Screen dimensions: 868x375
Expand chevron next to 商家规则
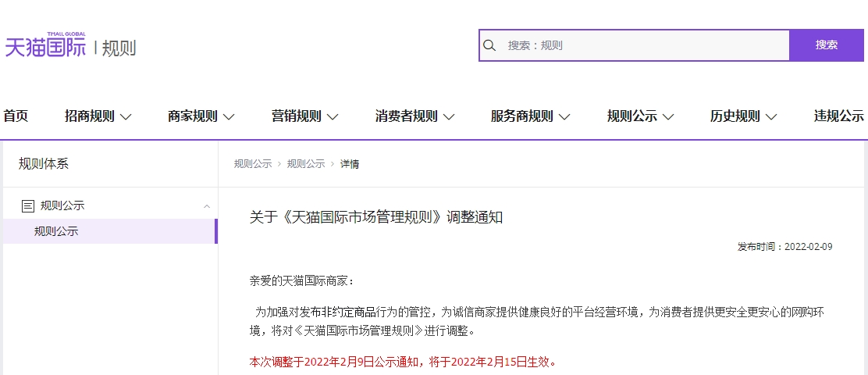click(229, 117)
